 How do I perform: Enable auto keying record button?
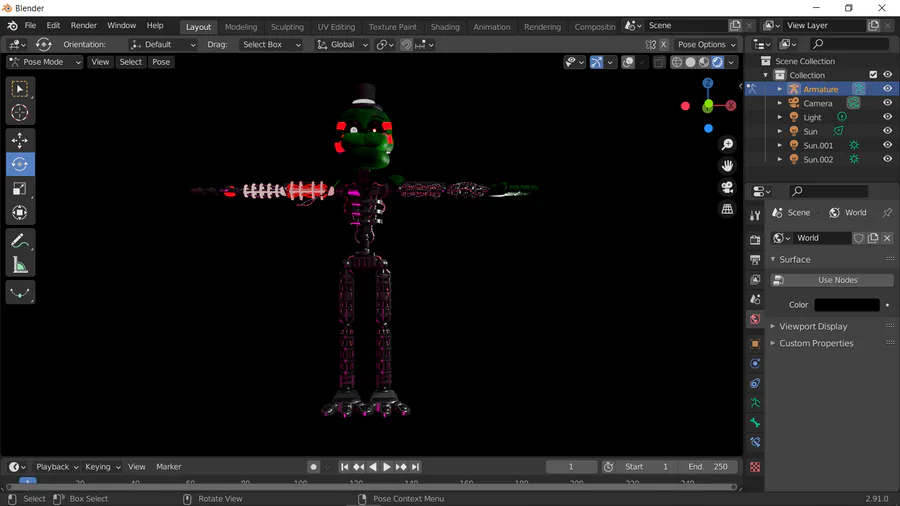(313, 467)
